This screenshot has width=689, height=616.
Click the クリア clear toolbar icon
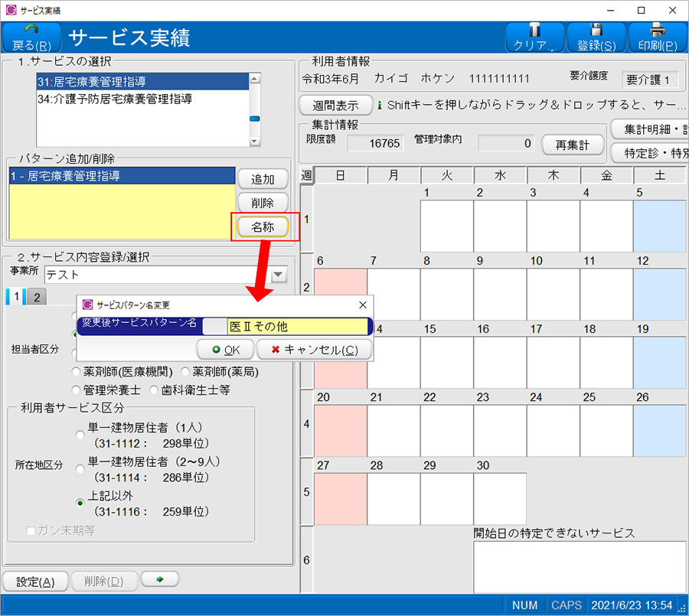(x=535, y=30)
